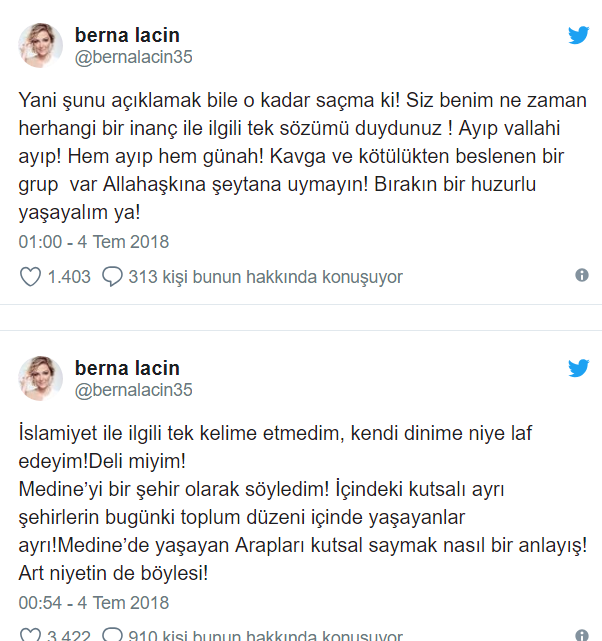Click berna lacin name in second tweet
602x641 pixels.
(x=127, y=368)
